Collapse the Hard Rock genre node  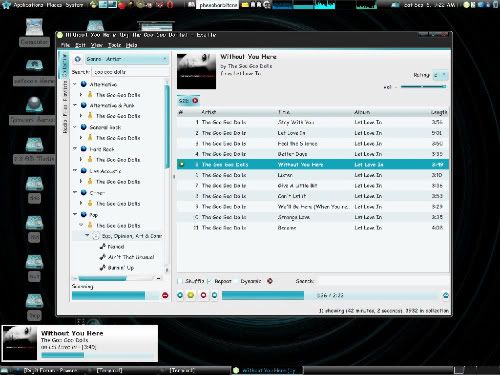75,149
